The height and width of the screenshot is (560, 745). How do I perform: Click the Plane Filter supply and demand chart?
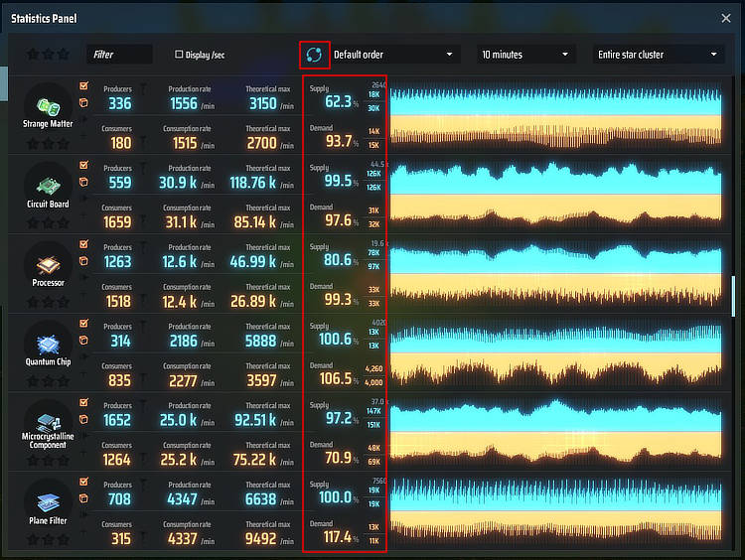[555, 511]
